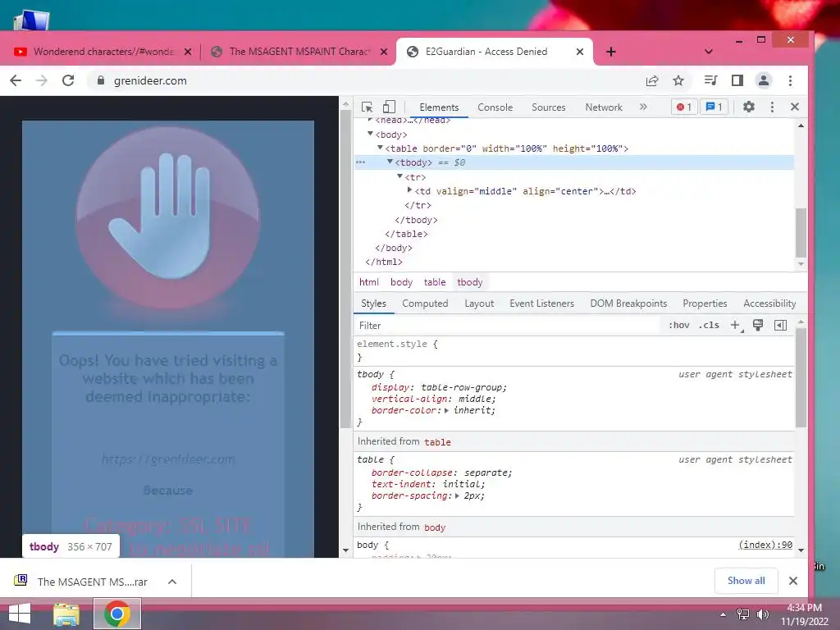Open ellipsis actions on tbody row
This screenshot has height=630, width=840.
click(x=361, y=162)
